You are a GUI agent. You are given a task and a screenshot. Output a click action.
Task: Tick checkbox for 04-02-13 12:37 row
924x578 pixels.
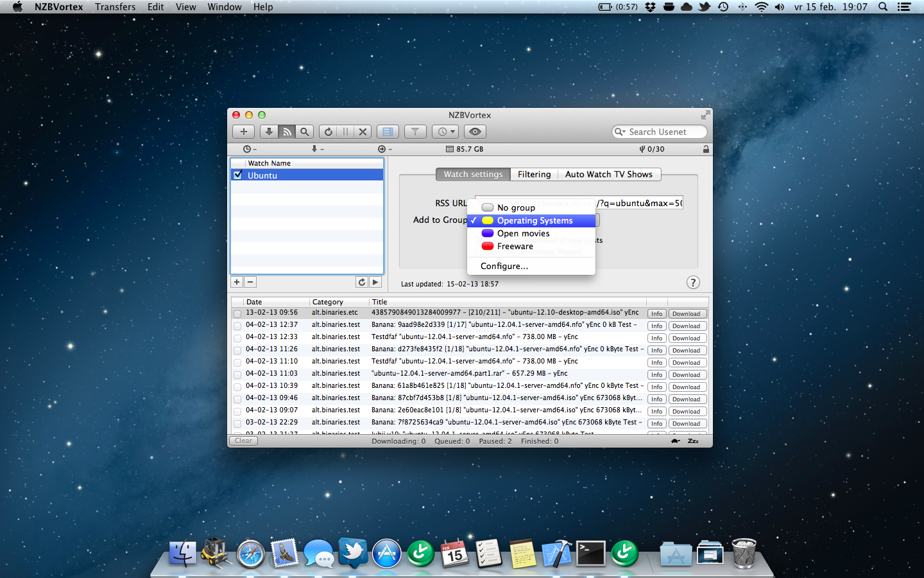(237, 326)
